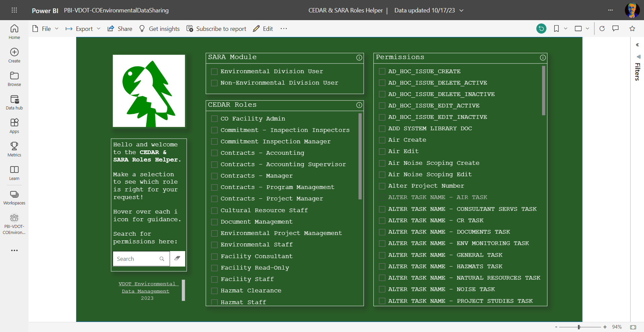Image resolution: width=644 pixels, height=332 pixels.
Task: Expand the Data updated chevron
Action: point(462,10)
